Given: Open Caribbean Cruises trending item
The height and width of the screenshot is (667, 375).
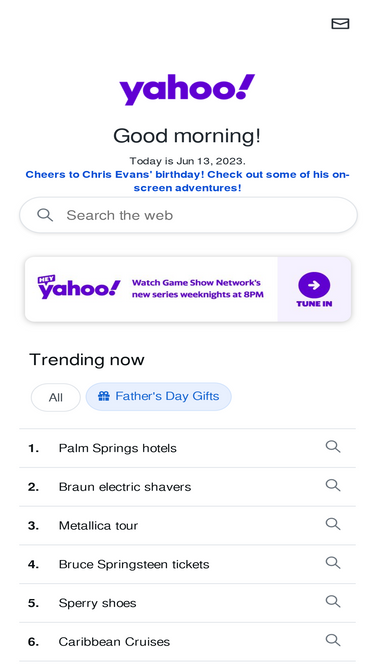Looking at the screenshot, I should (x=188, y=641).
